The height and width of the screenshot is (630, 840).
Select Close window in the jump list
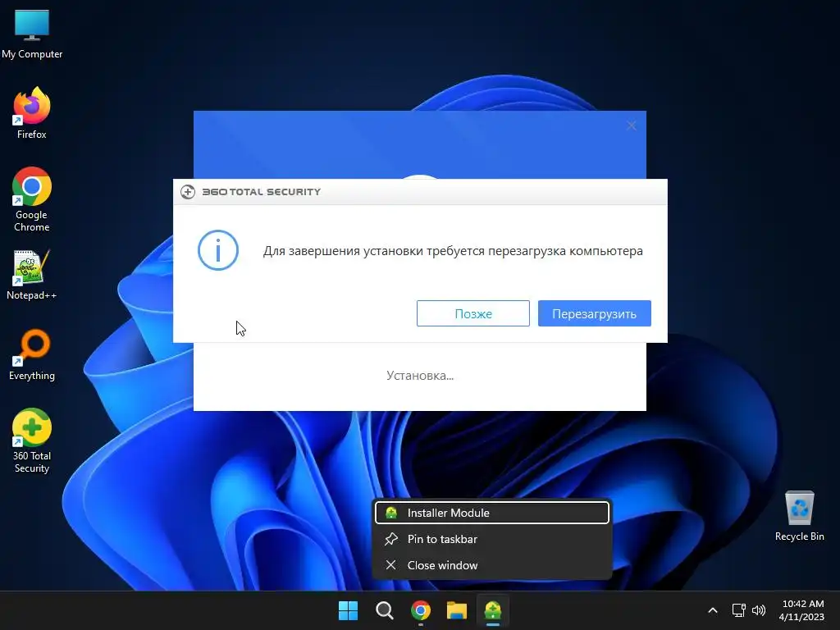pyautogui.click(x=492, y=565)
